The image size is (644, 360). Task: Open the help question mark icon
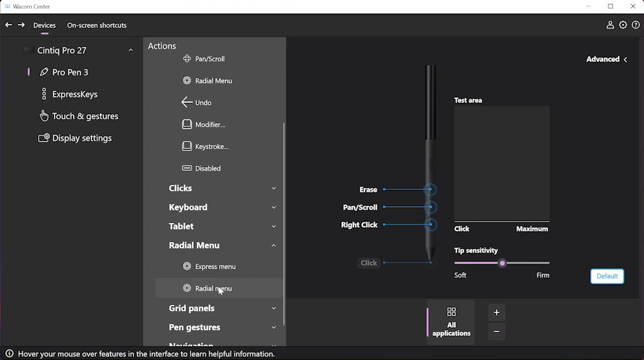click(x=636, y=25)
